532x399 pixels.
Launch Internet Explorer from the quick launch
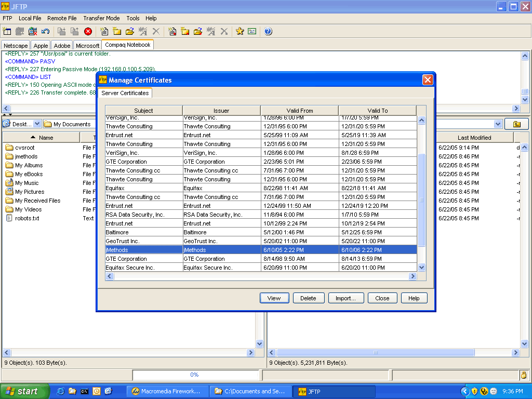click(61, 391)
